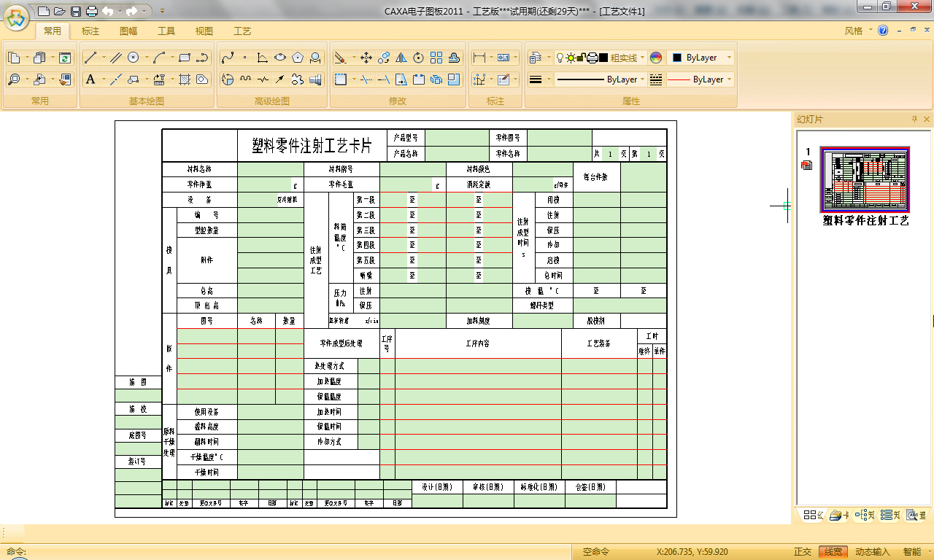934x560 pixels.
Task: Open the 工艺 ribbon tab
Action: click(x=242, y=31)
